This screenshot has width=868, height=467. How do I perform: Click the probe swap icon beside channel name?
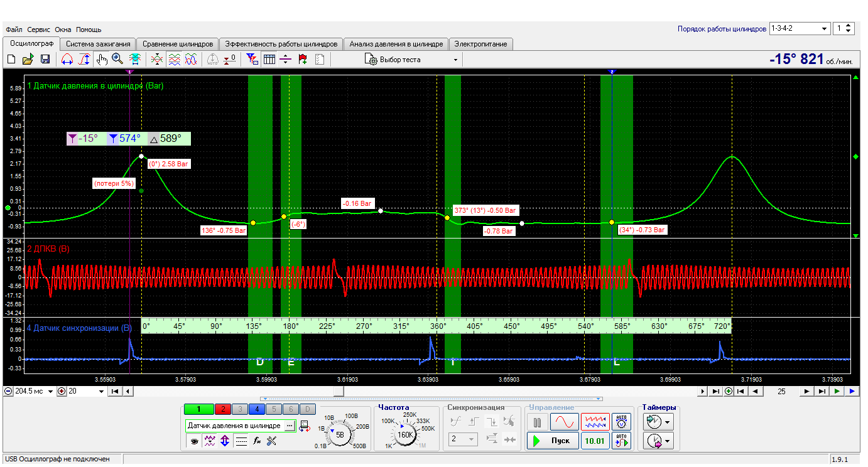pos(305,426)
